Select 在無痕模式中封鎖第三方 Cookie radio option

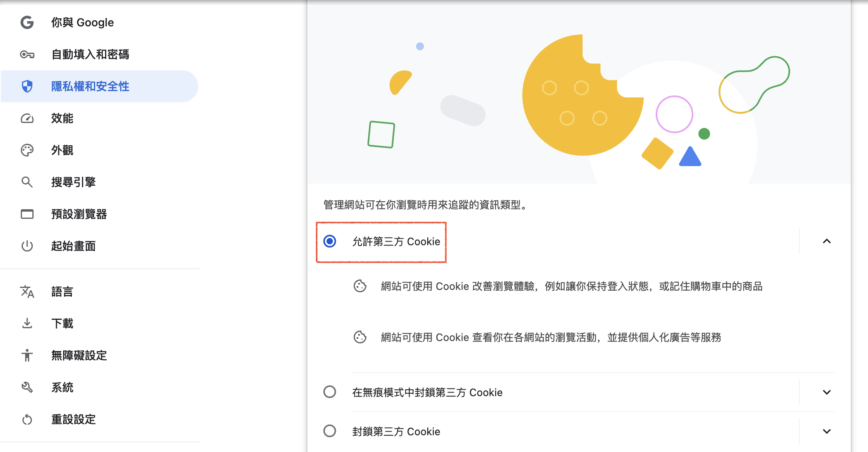click(x=330, y=392)
